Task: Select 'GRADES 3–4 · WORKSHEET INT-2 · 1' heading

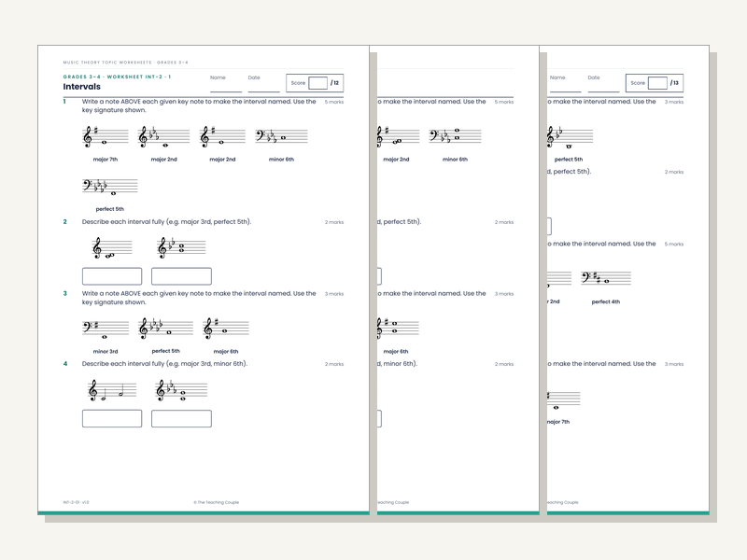Action: pos(117,77)
